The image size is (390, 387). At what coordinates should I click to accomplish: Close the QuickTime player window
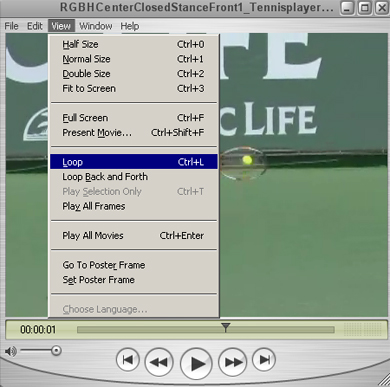[x=382, y=8]
